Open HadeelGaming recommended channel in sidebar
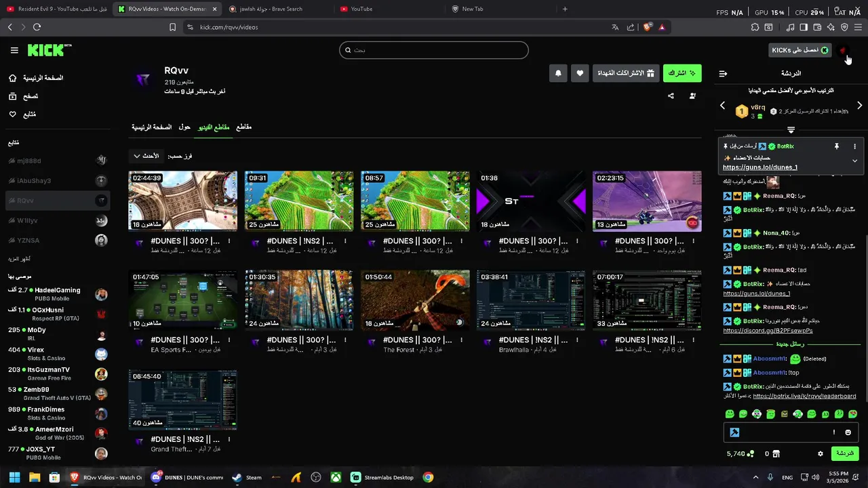This screenshot has height=488, width=868. (x=57, y=294)
